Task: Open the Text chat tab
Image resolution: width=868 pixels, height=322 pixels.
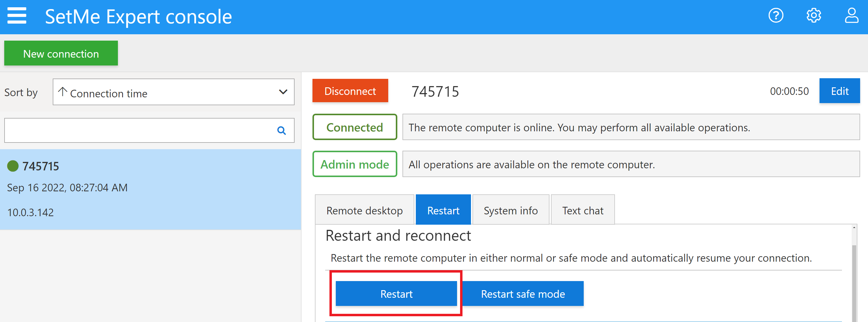Action: click(583, 210)
